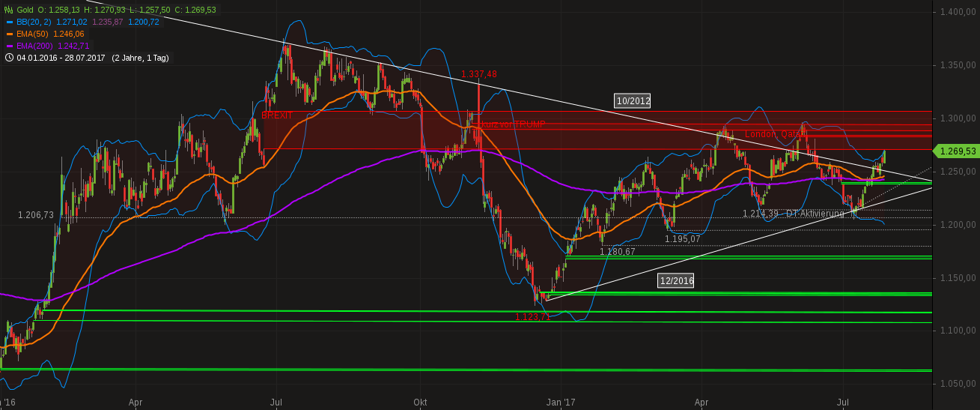Click the Apr label on time axis after '16

136,403
